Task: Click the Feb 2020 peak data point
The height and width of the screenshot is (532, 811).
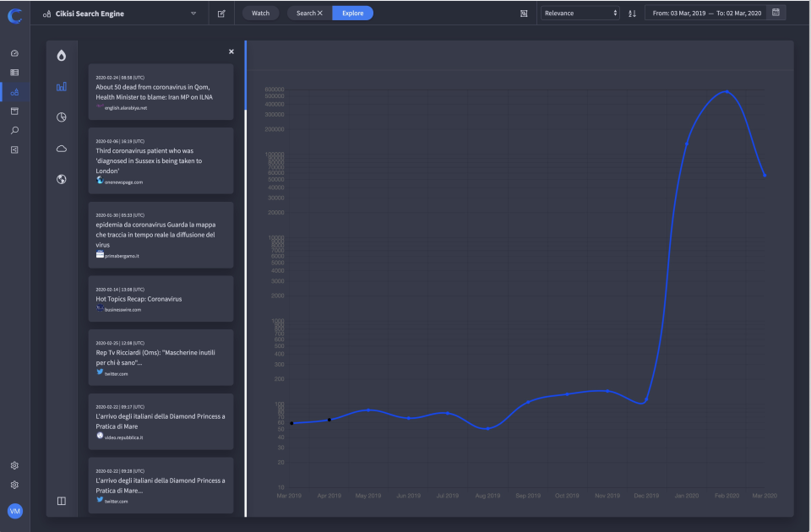Action: point(727,91)
